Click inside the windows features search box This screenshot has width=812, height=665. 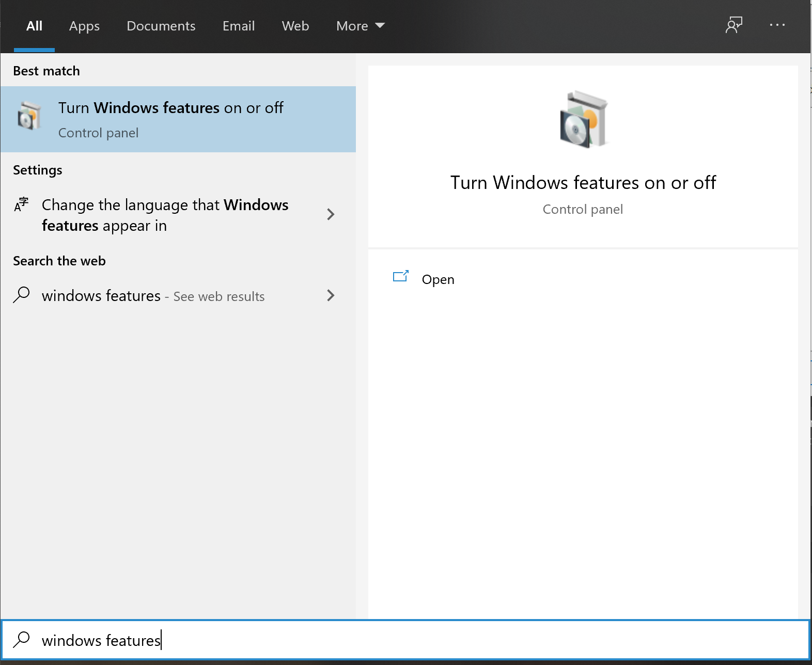click(x=405, y=640)
